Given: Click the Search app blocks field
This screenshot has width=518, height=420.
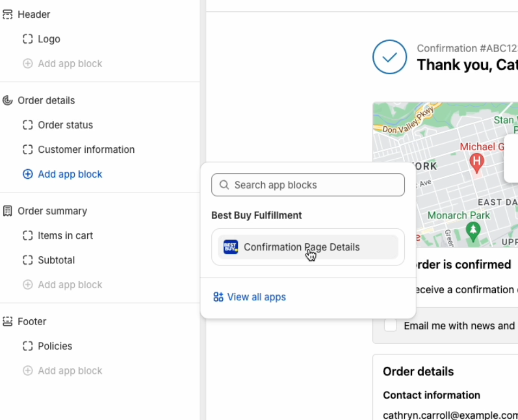Looking at the screenshot, I should click(x=308, y=185).
